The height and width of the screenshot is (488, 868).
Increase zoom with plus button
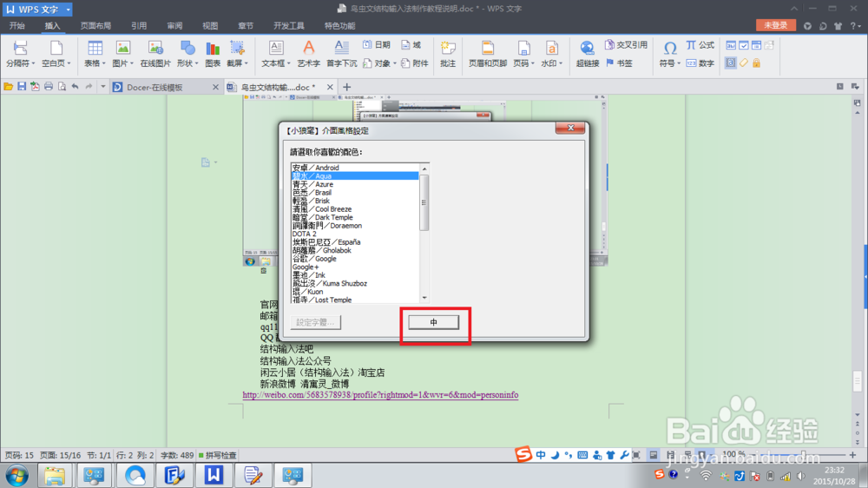852,455
